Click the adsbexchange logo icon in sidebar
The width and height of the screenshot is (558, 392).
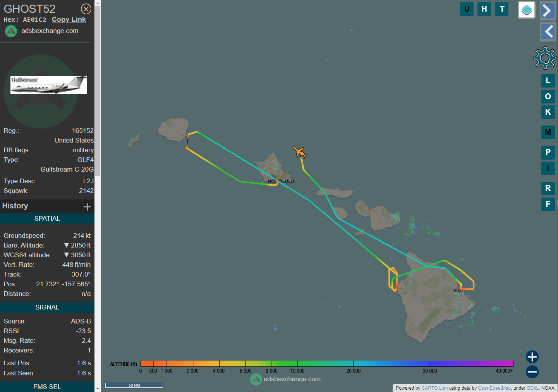click(11, 31)
